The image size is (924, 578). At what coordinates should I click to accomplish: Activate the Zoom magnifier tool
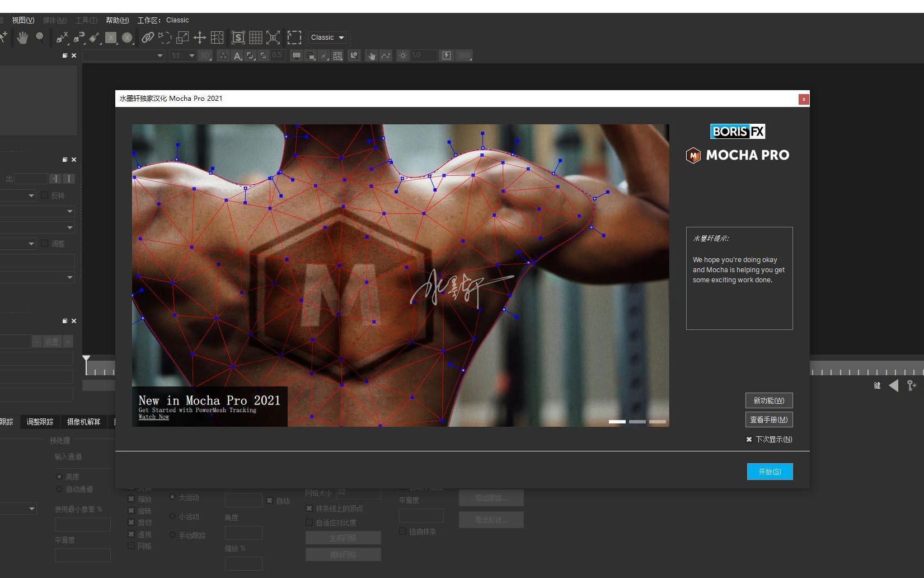coord(39,37)
